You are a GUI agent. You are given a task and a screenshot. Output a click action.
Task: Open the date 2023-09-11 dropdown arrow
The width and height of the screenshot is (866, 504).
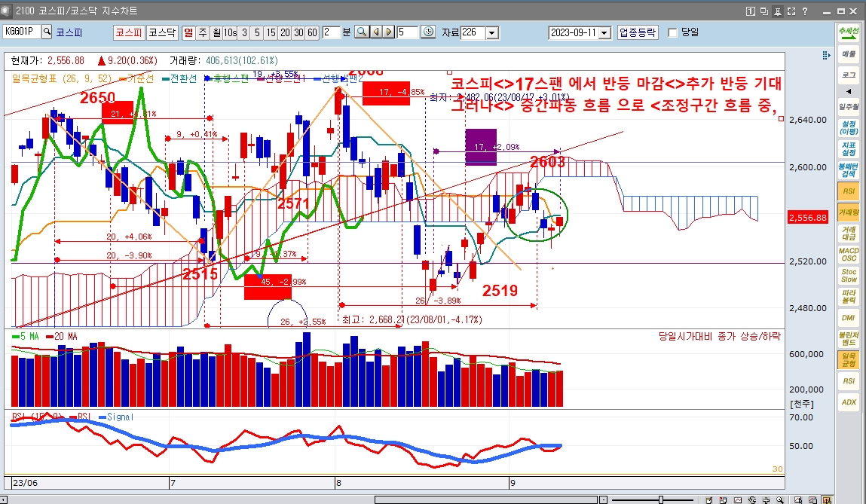tap(604, 32)
